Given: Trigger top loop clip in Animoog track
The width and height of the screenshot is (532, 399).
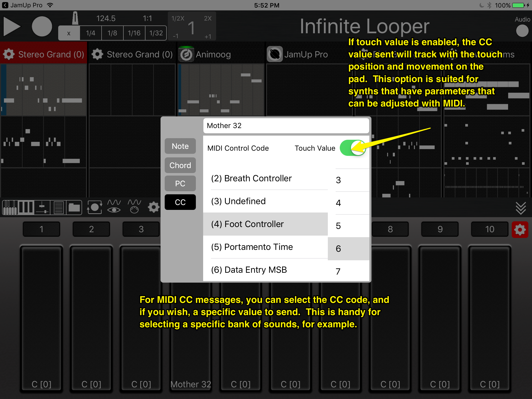Looking at the screenshot, I should pos(221,90).
